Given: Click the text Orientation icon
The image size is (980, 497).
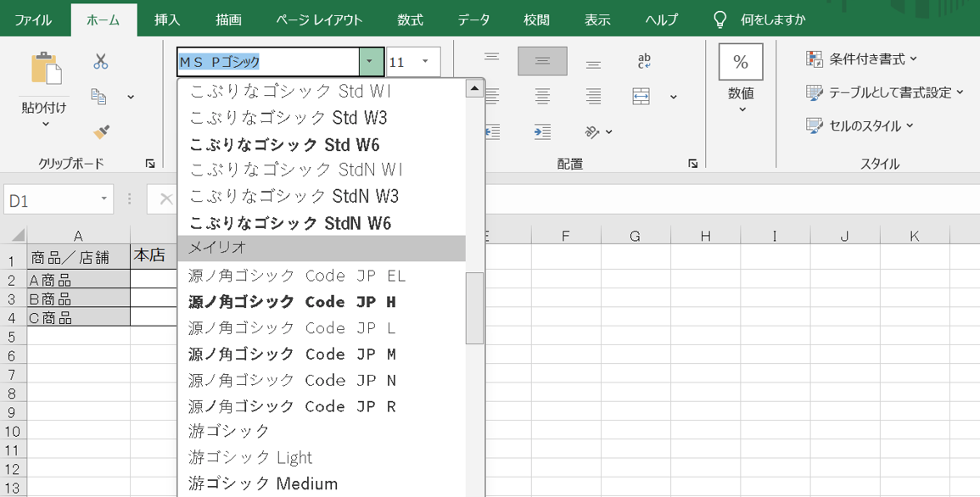Looking at the screenshot, I should 593,131.
